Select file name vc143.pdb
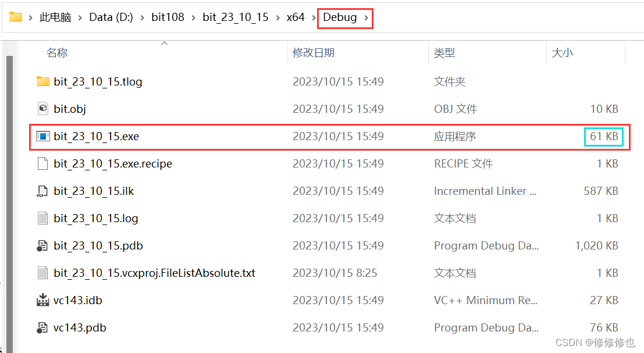 [80, 327]
